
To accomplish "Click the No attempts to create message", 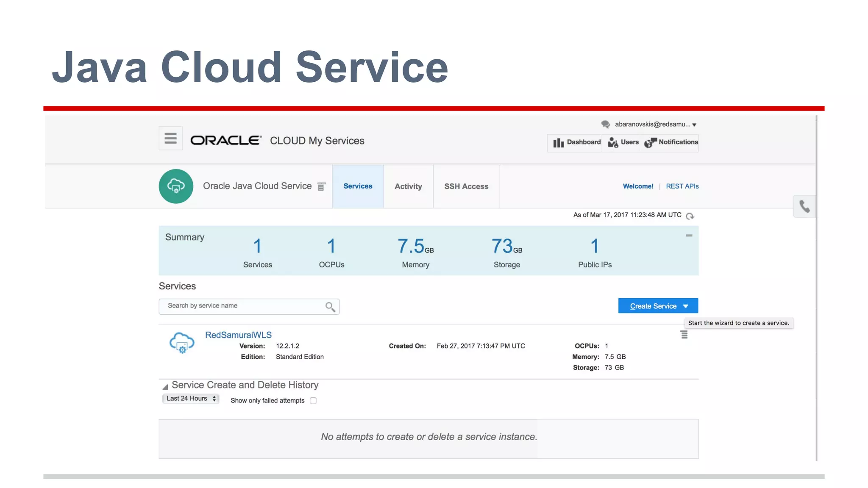I will point(429,437).
